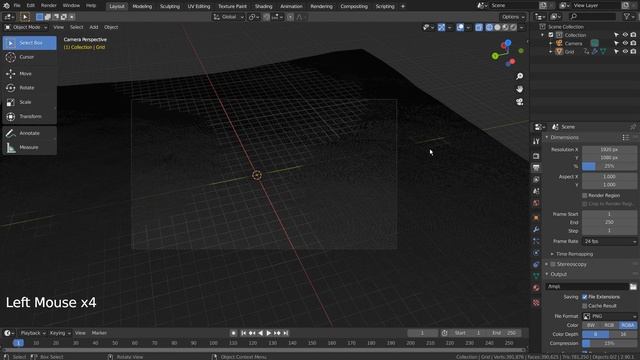Click the zoom magnifier icon in viewport
This screenshot has height=360, width=640.
[x=520, y=76]
